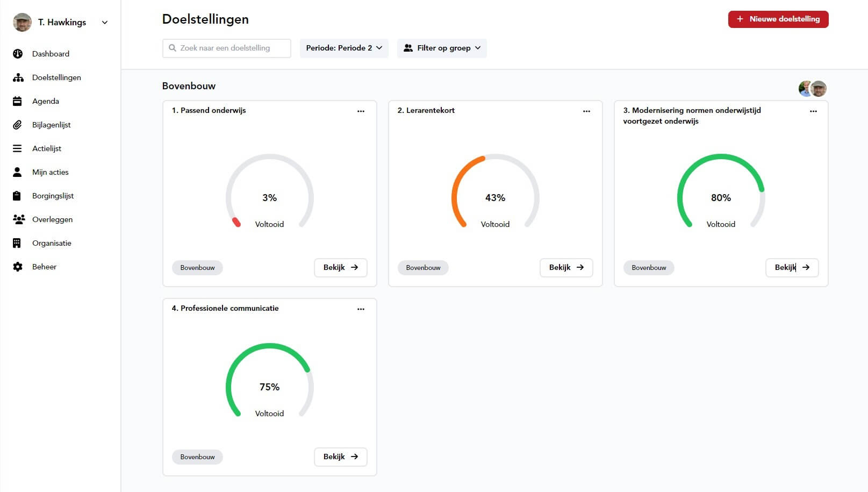868x492 pixels.
Task: Click the Dashboard gauge icon in sidebar
Action: (x=18, y=54)
